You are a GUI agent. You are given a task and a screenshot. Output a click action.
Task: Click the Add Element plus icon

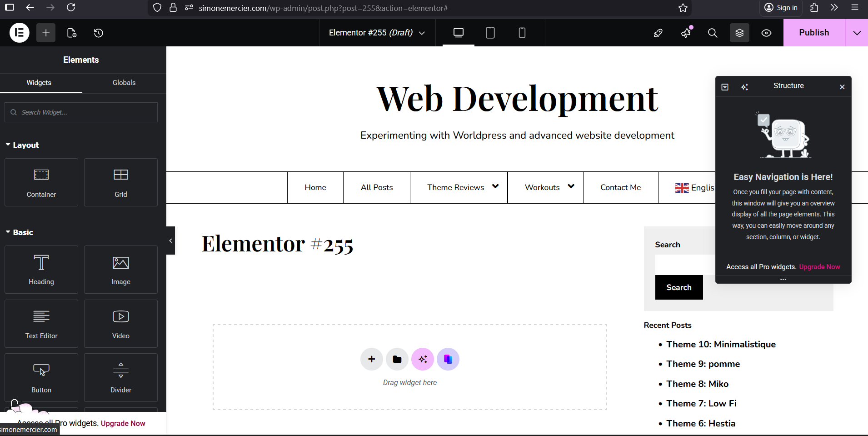pos(46,33)
